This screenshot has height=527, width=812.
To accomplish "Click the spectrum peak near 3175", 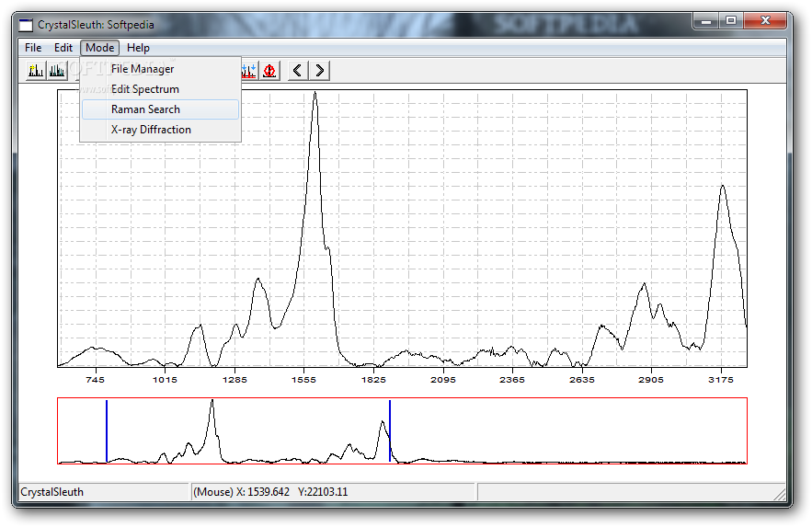I will (723, 188).
